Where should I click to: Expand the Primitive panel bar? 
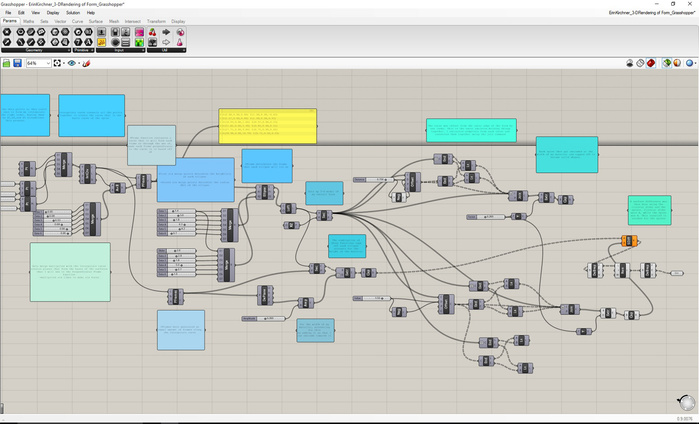tap(83, 50)
